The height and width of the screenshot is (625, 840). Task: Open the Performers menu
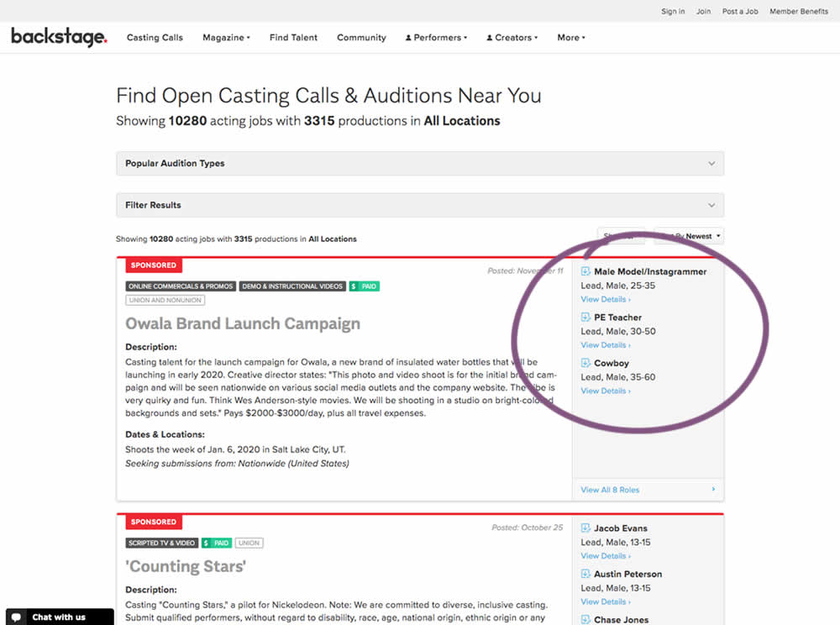[436, 38]
